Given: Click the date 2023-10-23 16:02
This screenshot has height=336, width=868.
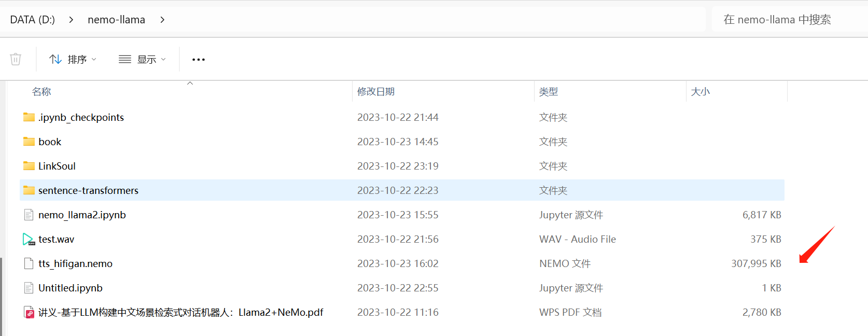Looking at the screenshot, I should coord(398,263).
